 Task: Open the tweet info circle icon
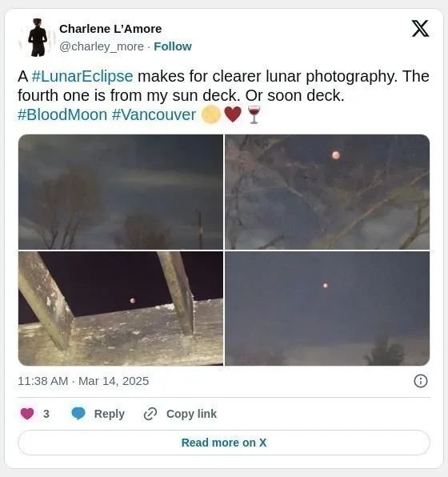point(421,381)
